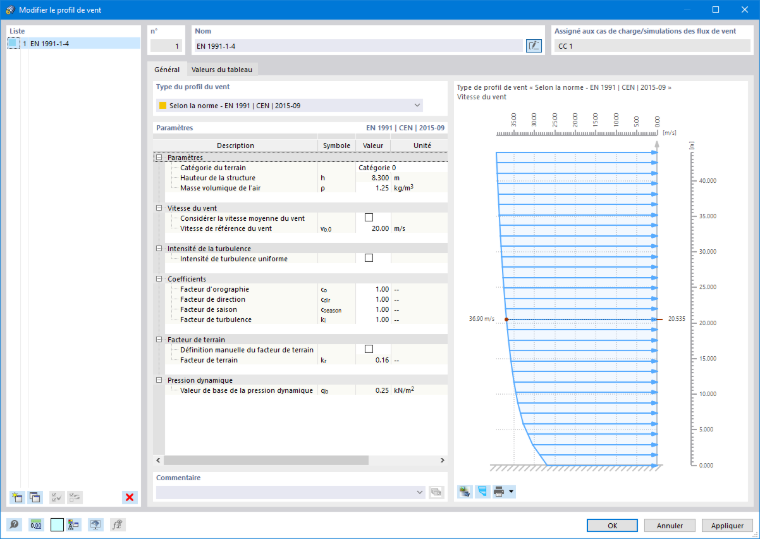This screenshot has height=539, width=760.
Task: Maximize the wind profile dialog window
Action: 715,10
